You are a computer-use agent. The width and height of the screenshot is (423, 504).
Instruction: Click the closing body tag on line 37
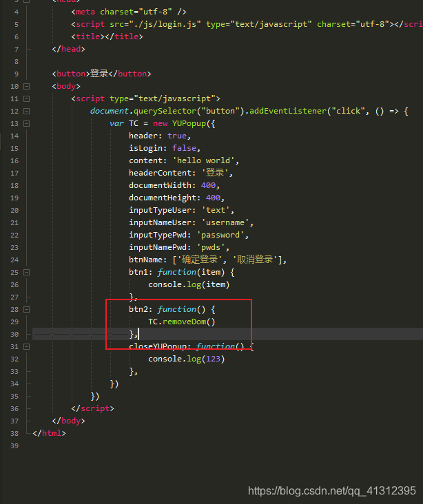(x=68, y=421)
